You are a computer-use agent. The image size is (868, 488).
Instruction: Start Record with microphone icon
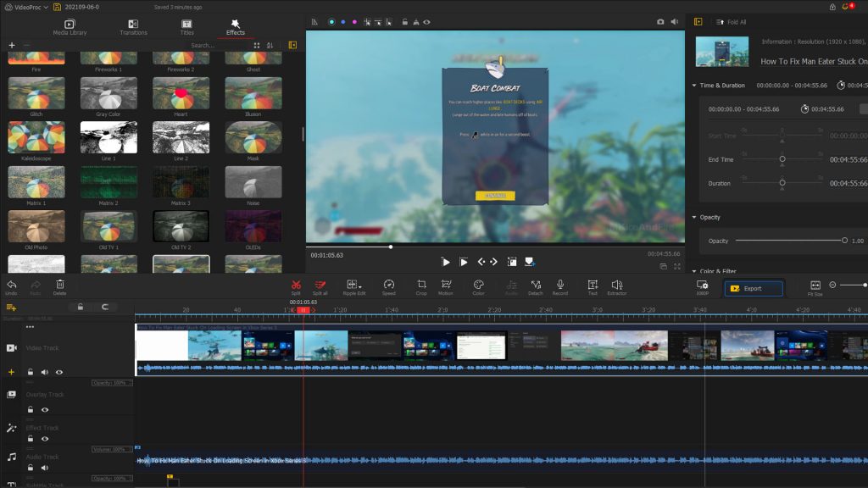click(x=560, y=287)
